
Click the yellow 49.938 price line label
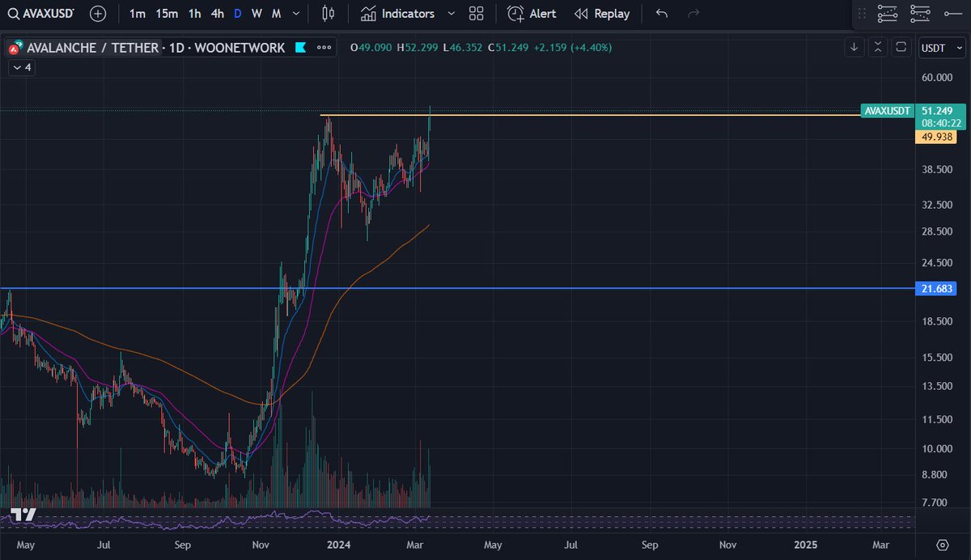coord(935,137)
